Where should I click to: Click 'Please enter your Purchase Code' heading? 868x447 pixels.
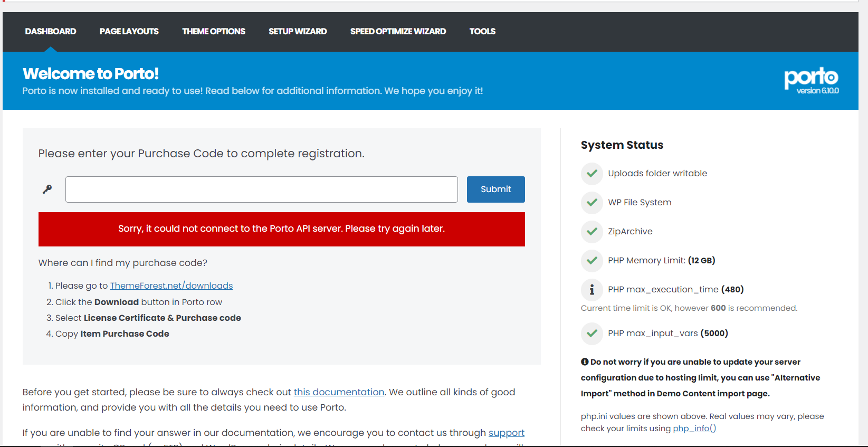tap(202, 154)
